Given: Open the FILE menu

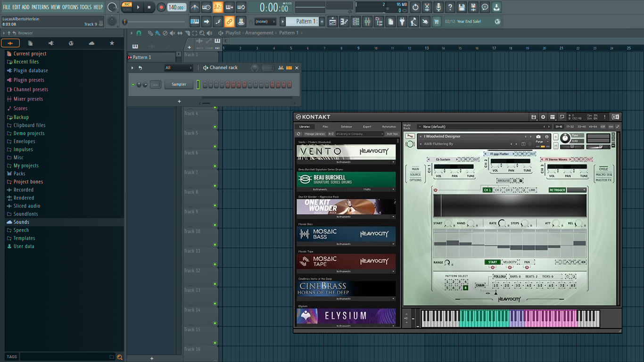Looking at the screenshot, I should pyautogui.click(x=7, y=7).
